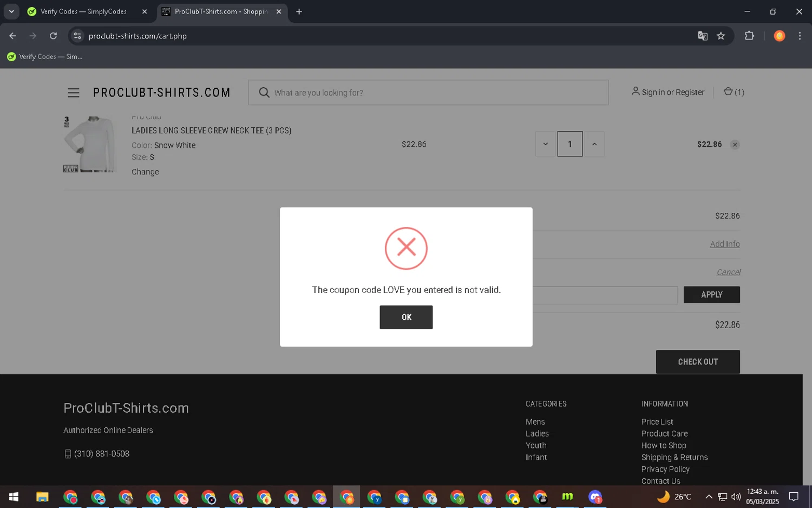Click Sign in or Register

tap(667, 92)
